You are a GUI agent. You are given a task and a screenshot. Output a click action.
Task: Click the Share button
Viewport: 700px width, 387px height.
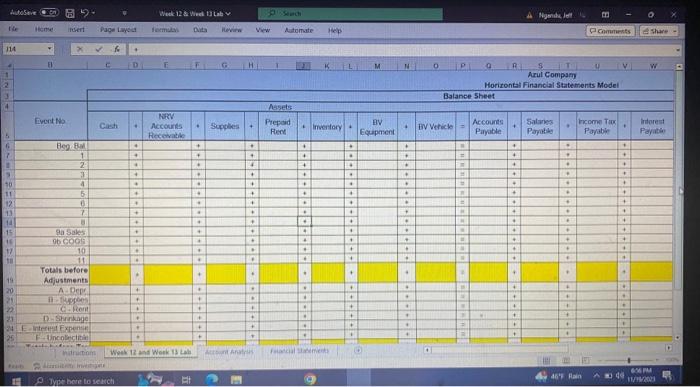click(658, 31)
